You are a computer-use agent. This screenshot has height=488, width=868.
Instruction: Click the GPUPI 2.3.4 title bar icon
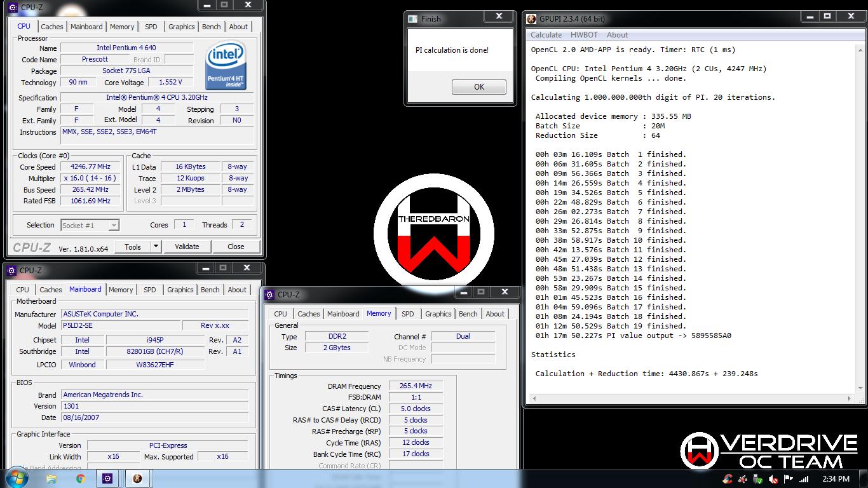click(x=532, y=18)
